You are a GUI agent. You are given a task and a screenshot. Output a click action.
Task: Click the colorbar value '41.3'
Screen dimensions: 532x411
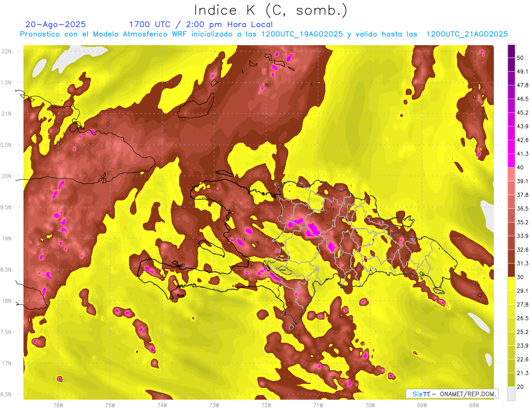pos(523,154)
